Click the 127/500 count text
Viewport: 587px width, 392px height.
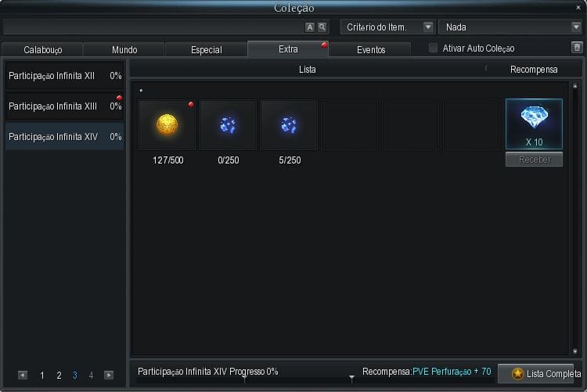pos(167,160)
